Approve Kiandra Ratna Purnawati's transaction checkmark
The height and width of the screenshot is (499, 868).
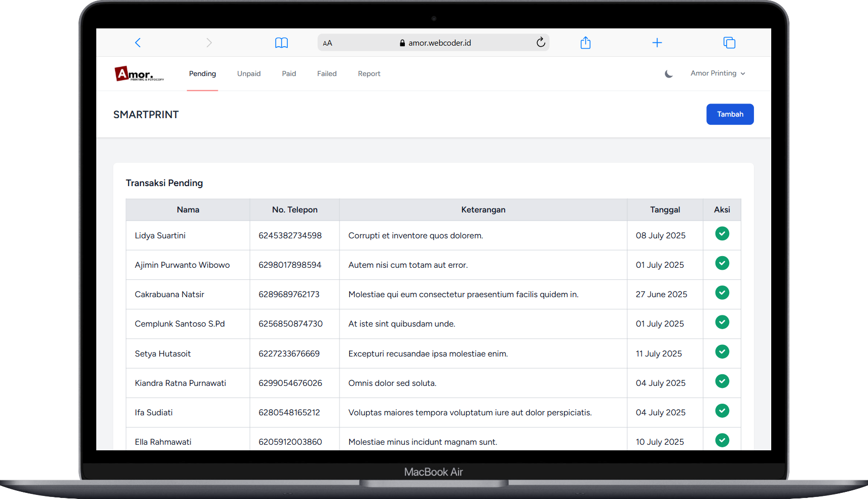click(722, 381)
